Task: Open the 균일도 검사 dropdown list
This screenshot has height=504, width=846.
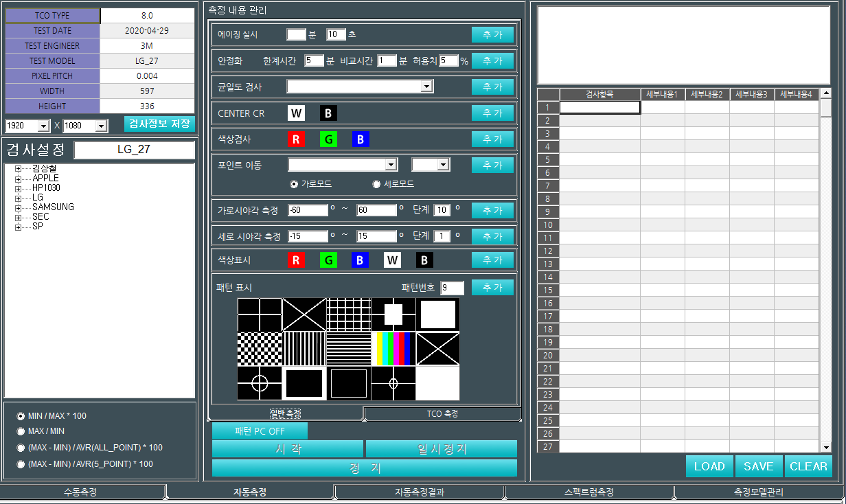Action: point(427,87)
